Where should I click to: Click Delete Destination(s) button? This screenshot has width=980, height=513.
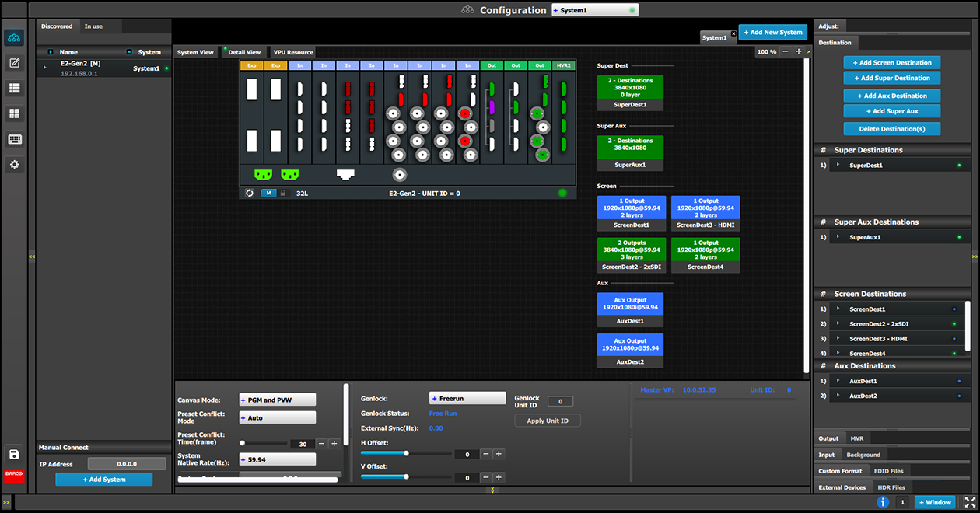coord(892,129)
